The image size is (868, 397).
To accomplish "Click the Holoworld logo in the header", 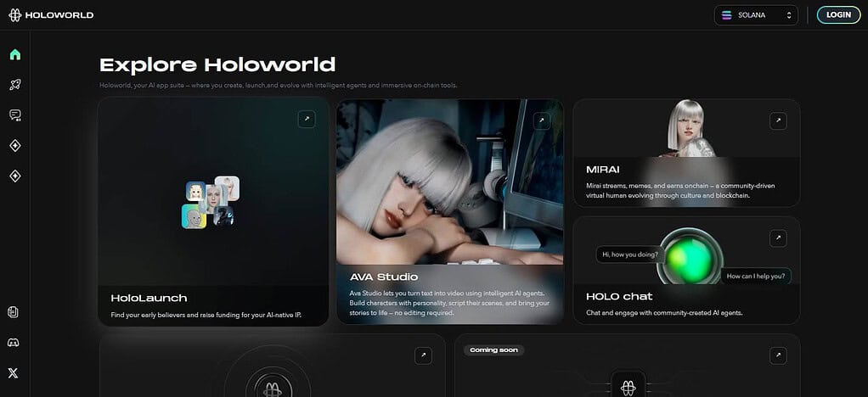I will (x=51, y=15).
